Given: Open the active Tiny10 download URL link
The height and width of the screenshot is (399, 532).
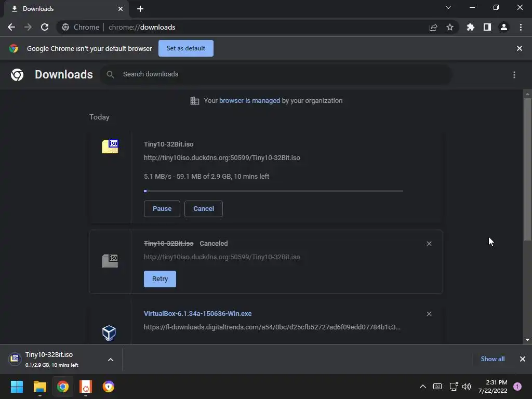Looking at the screenshot, I should 222,158.
